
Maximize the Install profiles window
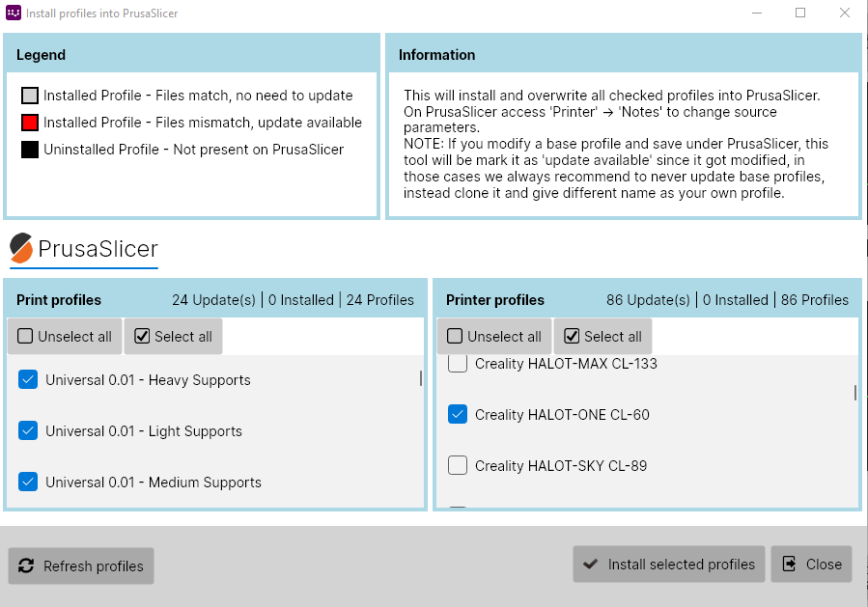[799, 13]
